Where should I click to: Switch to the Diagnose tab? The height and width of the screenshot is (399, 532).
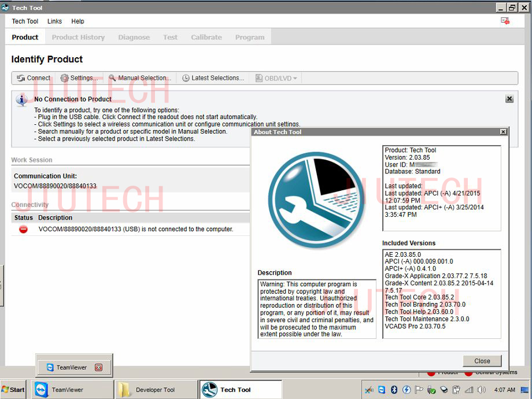coord(134,37)
